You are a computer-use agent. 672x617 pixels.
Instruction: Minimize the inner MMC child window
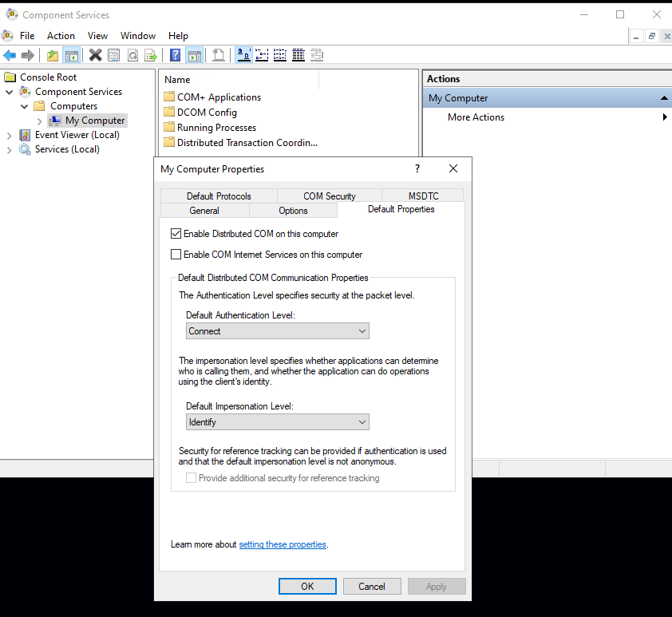(x=636, y=37)
